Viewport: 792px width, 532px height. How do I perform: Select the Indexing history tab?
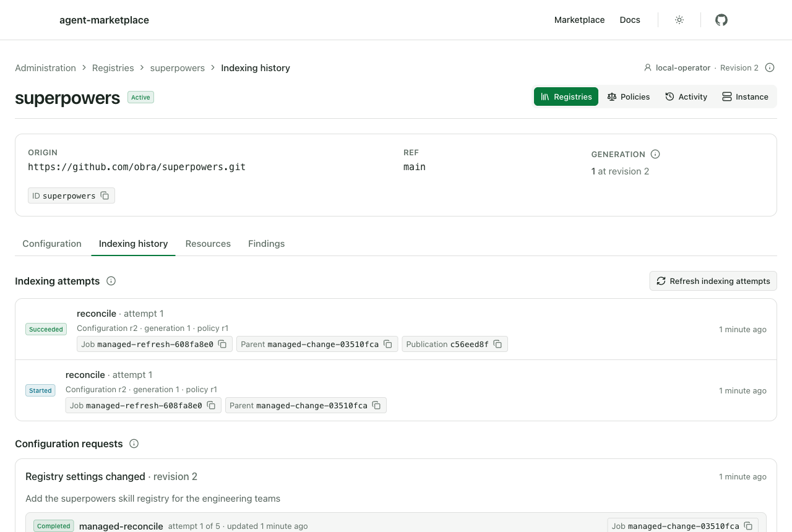point(134,244)
